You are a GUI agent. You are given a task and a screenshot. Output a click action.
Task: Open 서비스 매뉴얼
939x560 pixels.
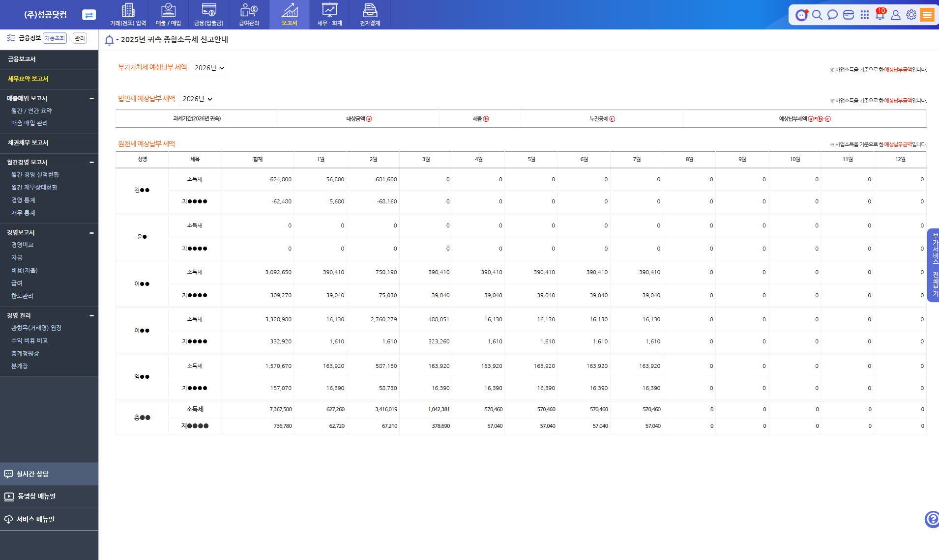[49, 519]
